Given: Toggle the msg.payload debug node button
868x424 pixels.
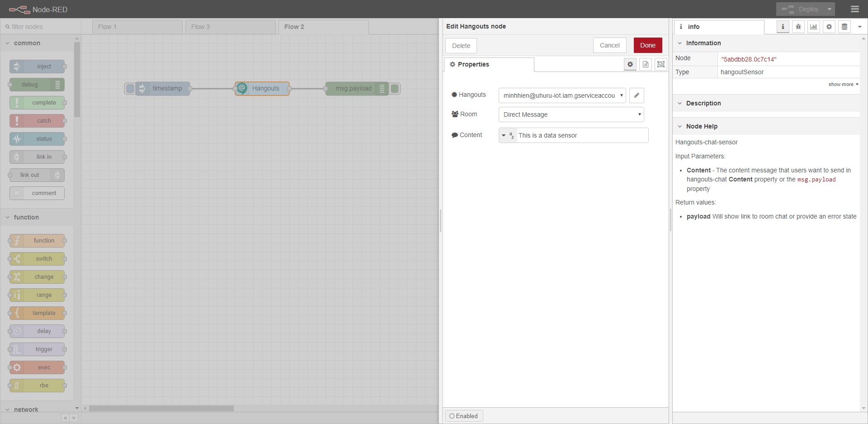Looking at the screenshot, I should click(395, 89).
